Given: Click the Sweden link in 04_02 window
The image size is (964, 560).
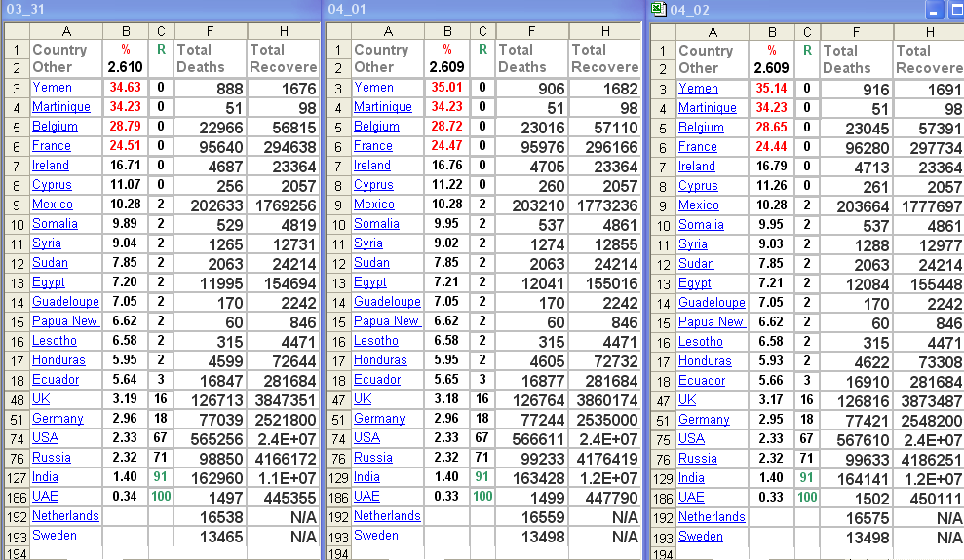Looking at the screenshot, I should pyautogui.click(x=700, y=536).
